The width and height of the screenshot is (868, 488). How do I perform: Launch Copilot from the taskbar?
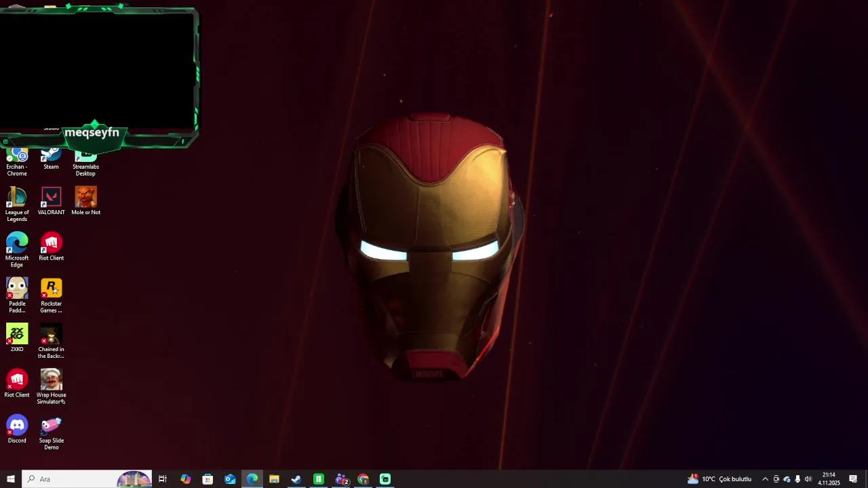185,479
